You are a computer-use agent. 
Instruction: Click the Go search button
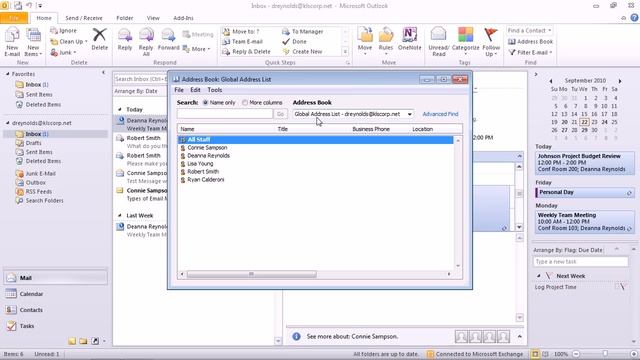(280, 114)
